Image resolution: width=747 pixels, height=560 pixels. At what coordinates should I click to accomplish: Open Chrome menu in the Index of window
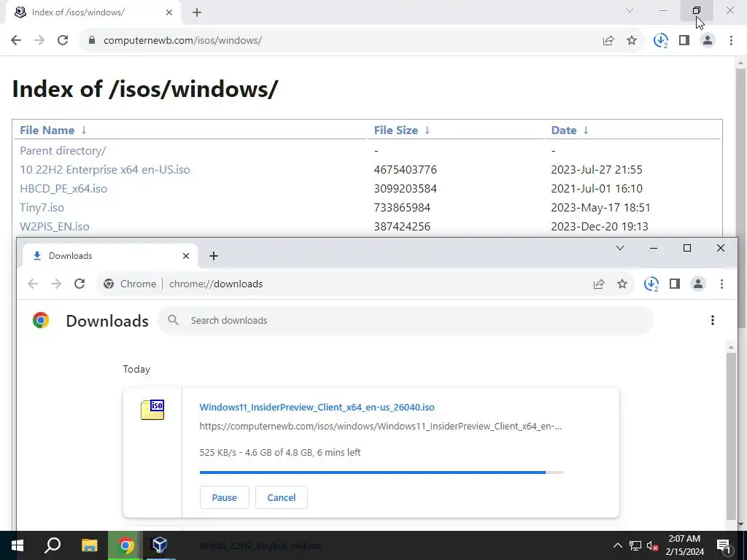[x=731, y=41]
